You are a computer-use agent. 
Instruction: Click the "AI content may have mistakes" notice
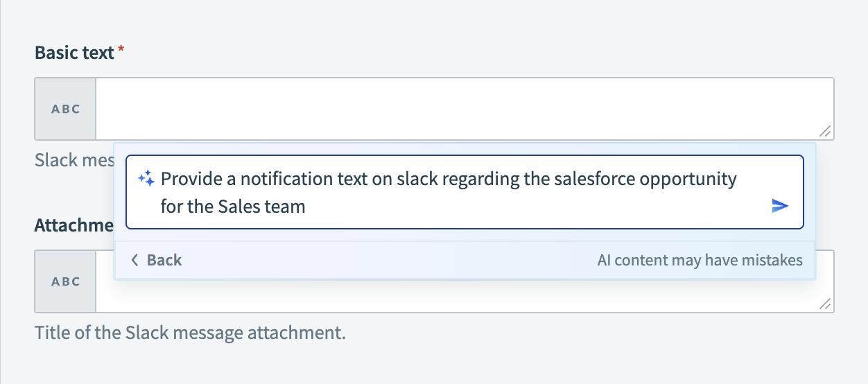[x=700, y=261]
